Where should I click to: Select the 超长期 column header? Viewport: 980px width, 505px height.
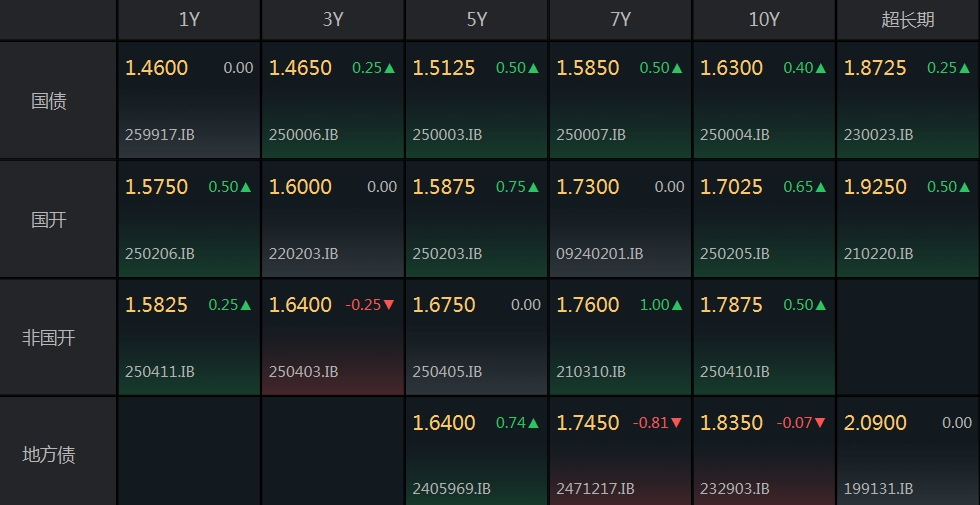point(908,20)
